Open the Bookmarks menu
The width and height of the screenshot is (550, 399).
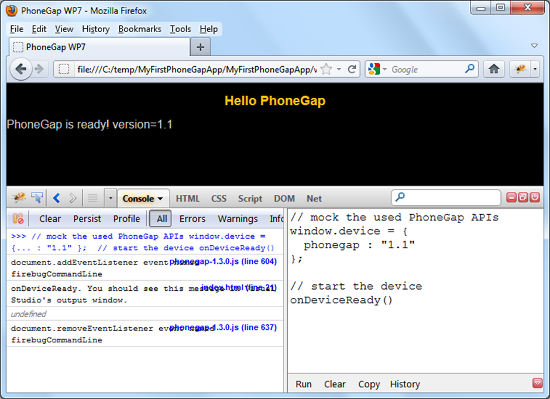tap(140, 29)
